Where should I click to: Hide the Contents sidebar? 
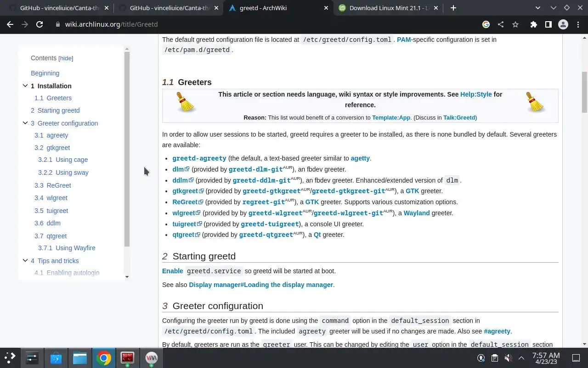click(66, 58)
